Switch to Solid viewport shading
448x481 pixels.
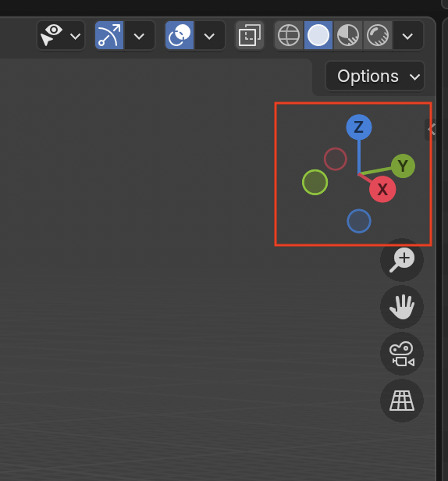pyautogui.click(x=318, y=35)
